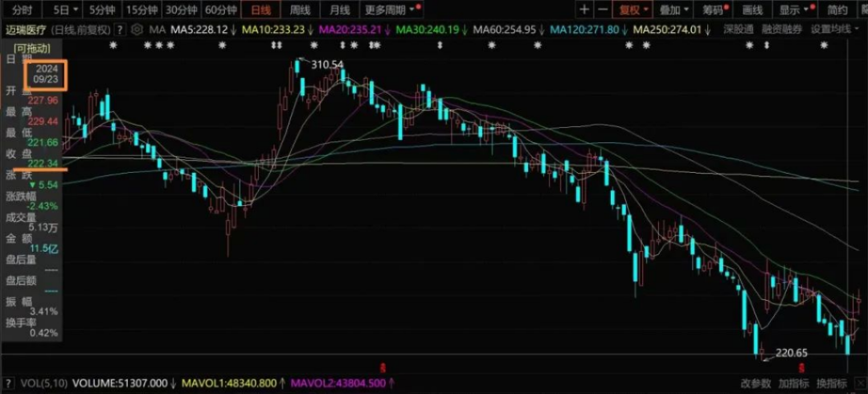Open the hexagon indicator settings icon beside MA
This screenshot has width=868, height=394.
pyautogui.click(x=138, y=30)
